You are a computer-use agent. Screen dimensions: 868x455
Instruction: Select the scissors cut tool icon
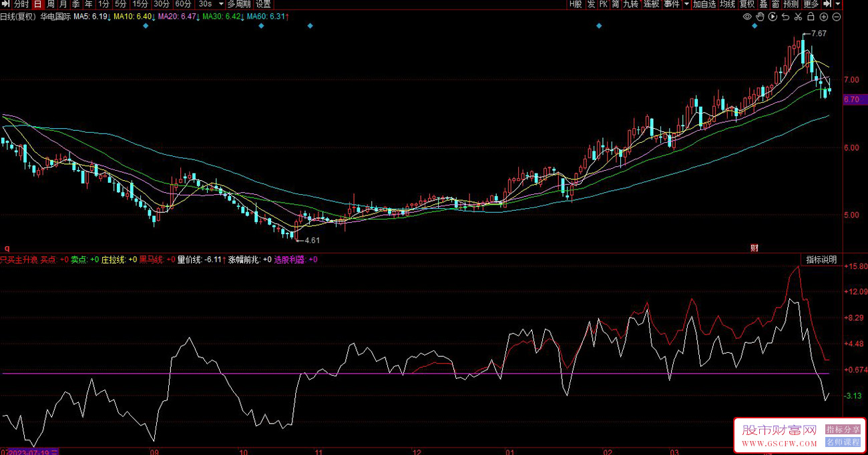(798, 17)
